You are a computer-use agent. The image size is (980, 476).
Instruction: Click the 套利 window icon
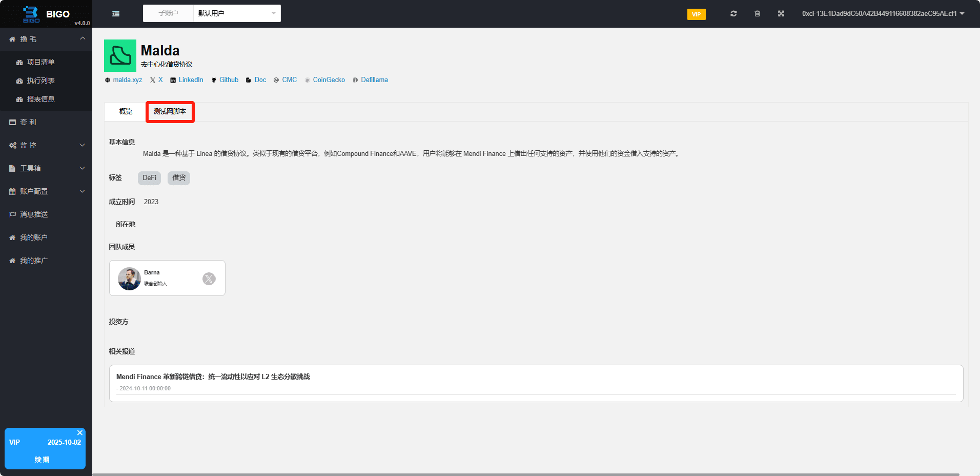point(12,122)
